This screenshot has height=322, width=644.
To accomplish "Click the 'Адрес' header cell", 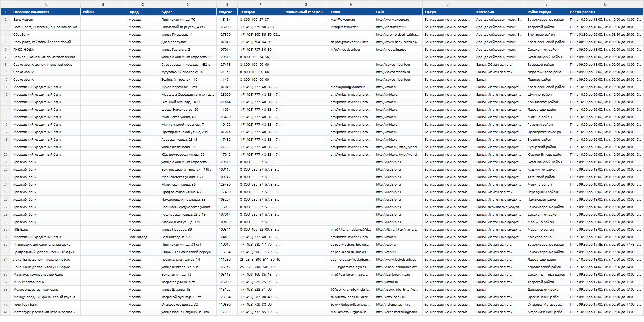I will coord(188,12).
